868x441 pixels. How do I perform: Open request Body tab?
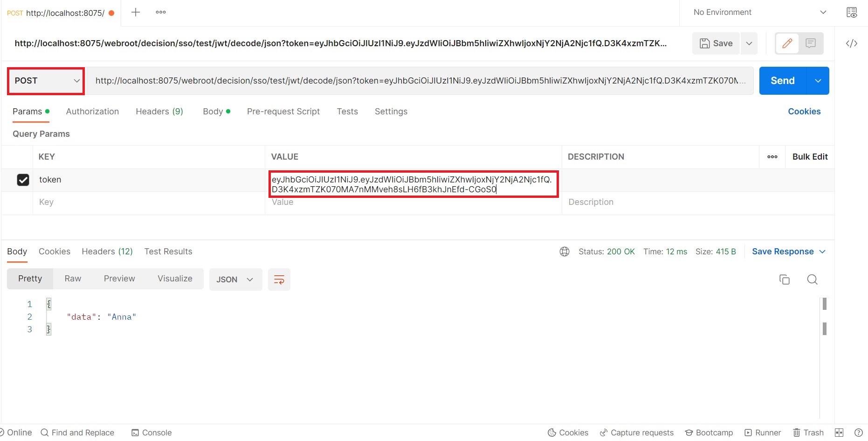tap(216, 112)
